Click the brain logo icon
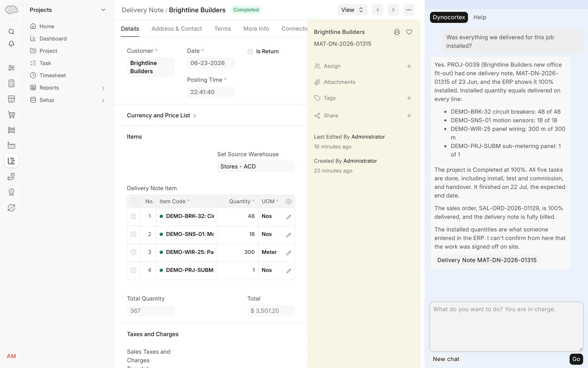This screenshot has height=368, width=588. click(x=11, y=10)
